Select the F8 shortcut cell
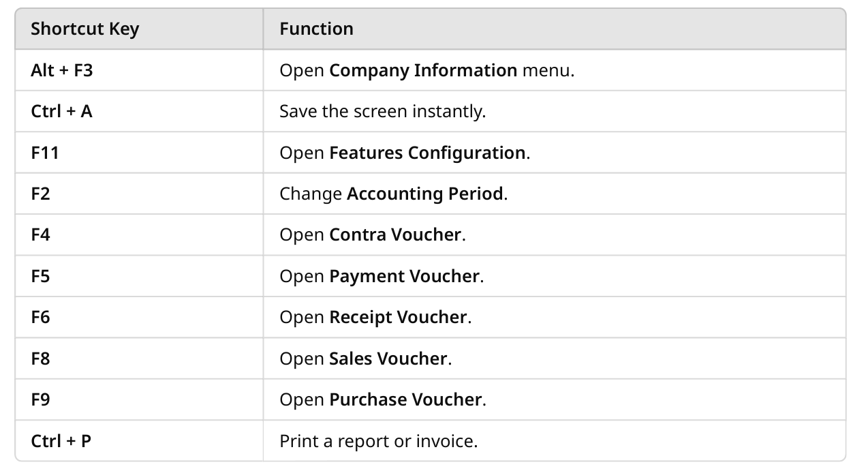The width and height of the screenshot is (868, 471). [139, 358]
